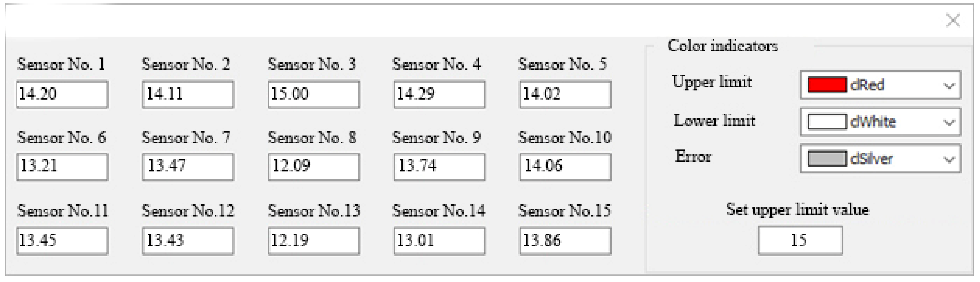Open the Upper limit color dropdown
The width and height of the screenshot is (980, 282).
[949, 85]
